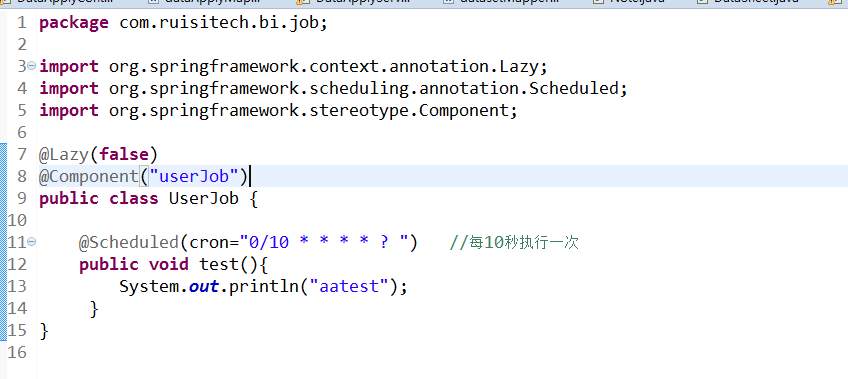The image size is (848, 379).
Task: Click the "userJob" string literal
Action: coord(194,177)
